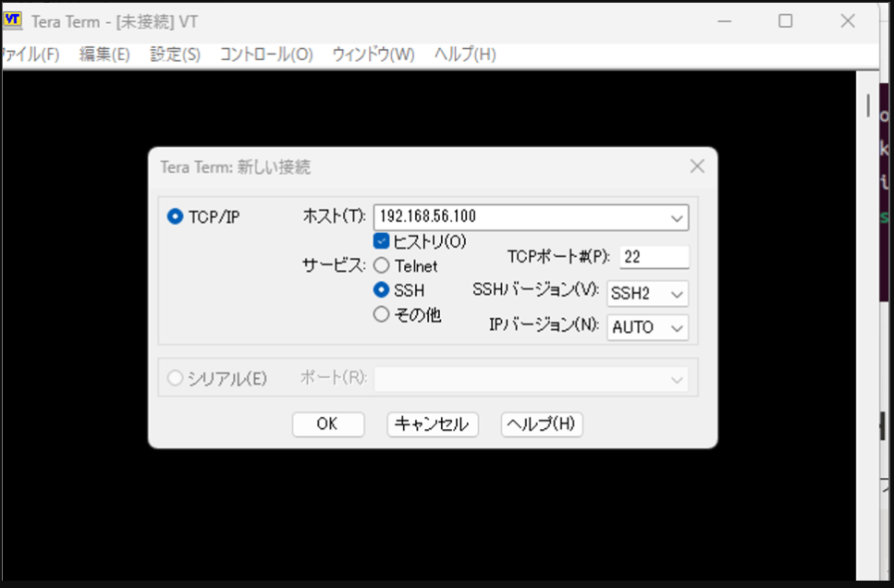894x588 pixels.
Task: Select the シリアル(E) radio button
Action: 175,377
